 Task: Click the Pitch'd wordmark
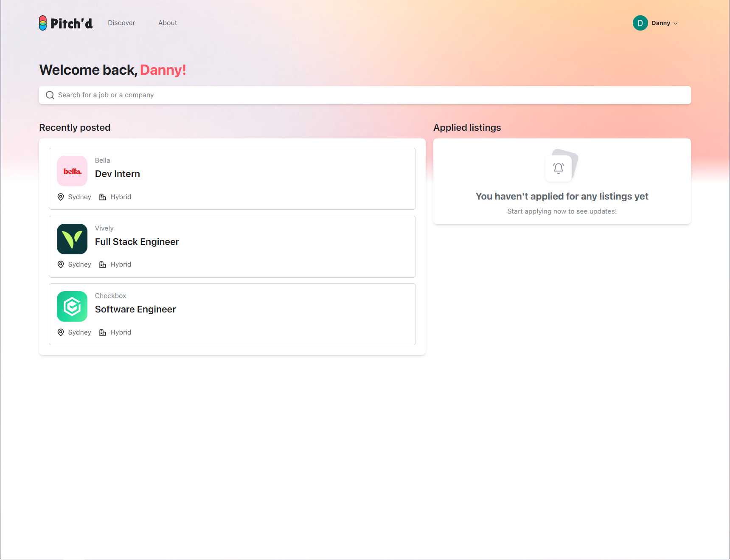[x=71, y=23]
